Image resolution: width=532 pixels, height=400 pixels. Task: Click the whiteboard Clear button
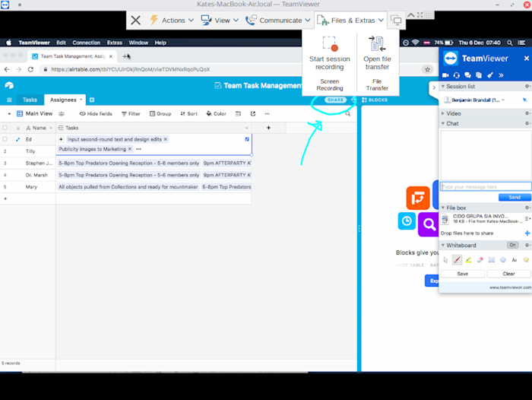(508, 274)
